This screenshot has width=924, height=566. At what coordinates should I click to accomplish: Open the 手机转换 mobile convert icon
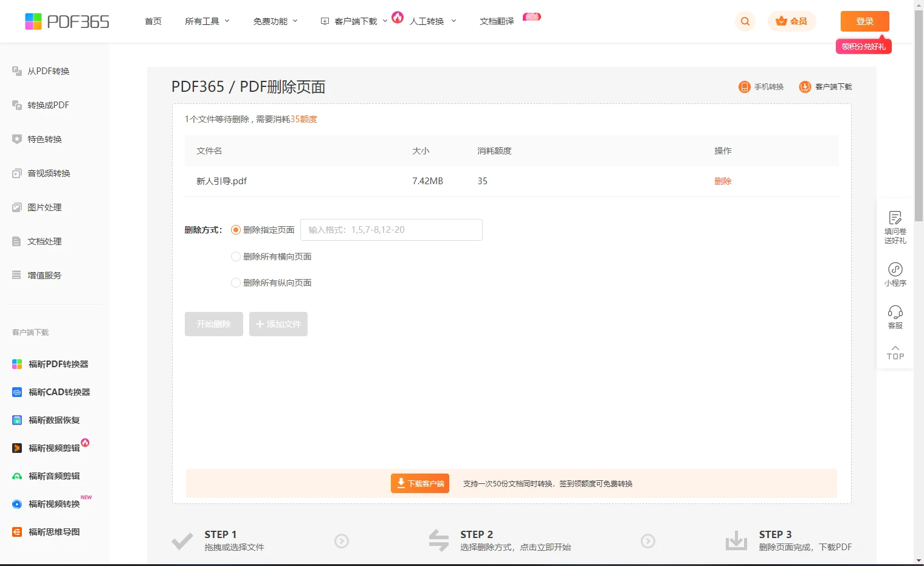(744, 87)
